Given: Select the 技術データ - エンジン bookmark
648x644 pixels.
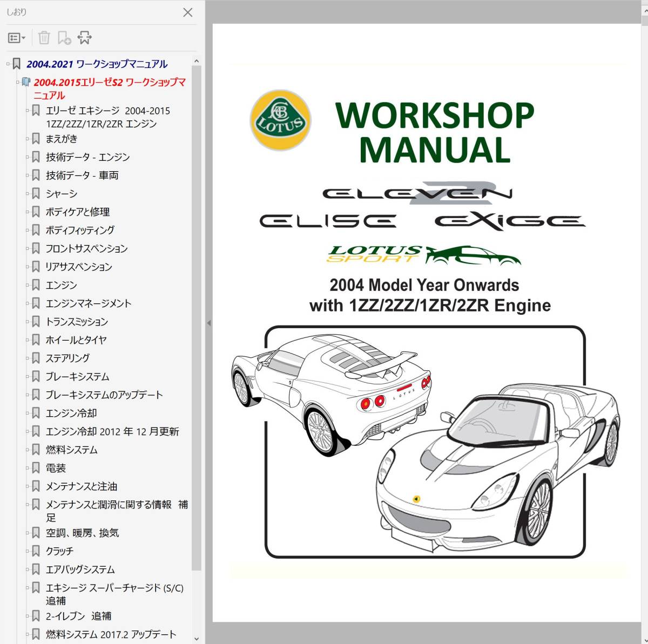Looking at the screenshot, I should [87, 157].
